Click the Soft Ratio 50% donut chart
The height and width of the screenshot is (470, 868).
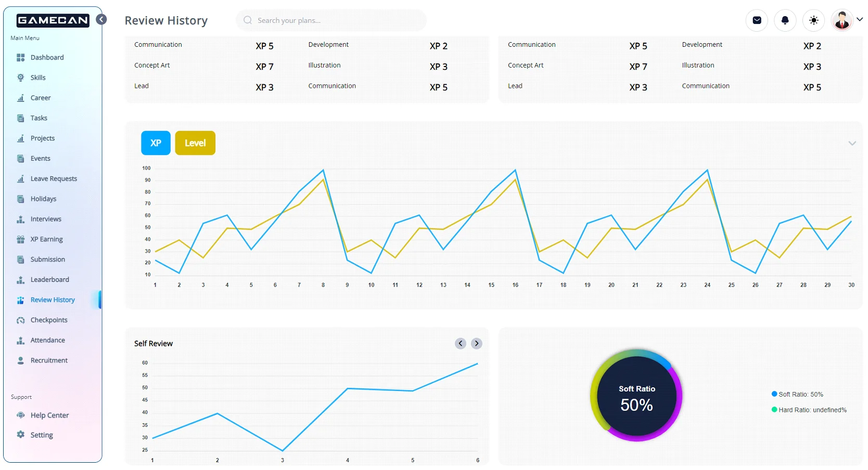(636, 396)
